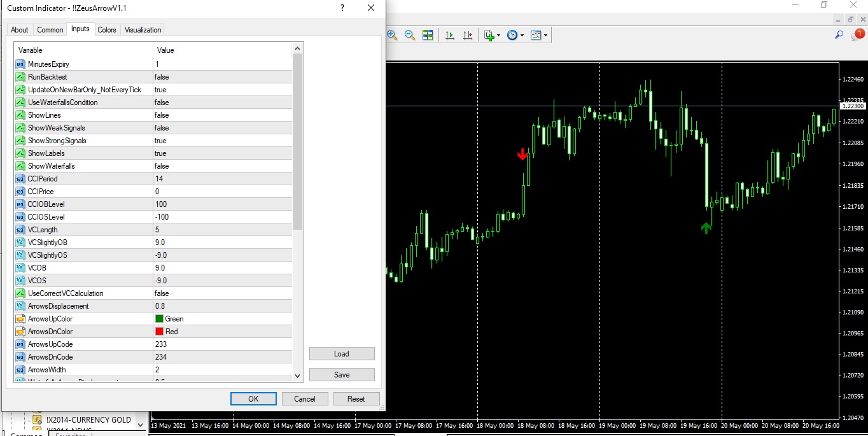Viewport: 868px width, 436px height.
Task: Click the zoom in chart magnifier
Action: click(392, 36)
